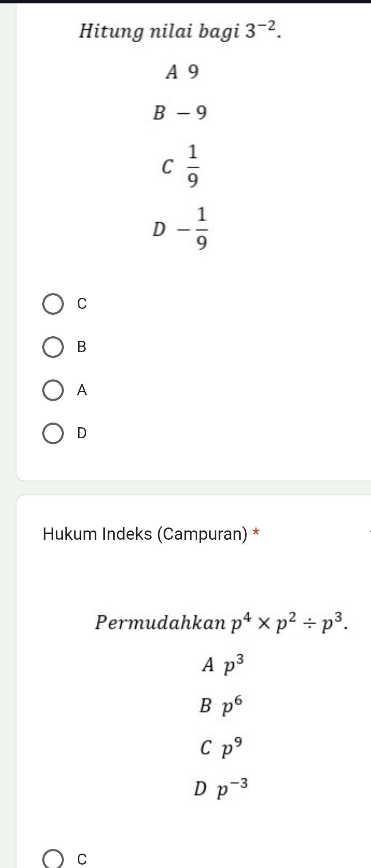The image size is (371, 868).
Task: Select radio button C under the Permudahkan question
Action: point(53,859)
